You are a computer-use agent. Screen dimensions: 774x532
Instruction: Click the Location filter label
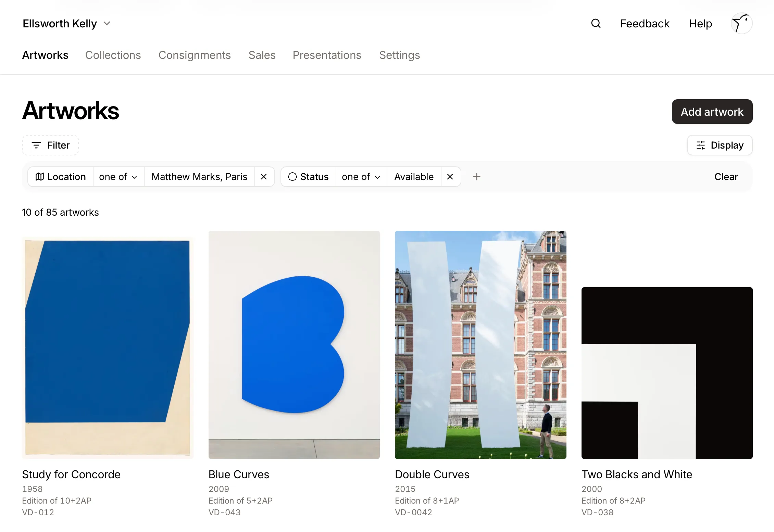pyautogui.click(x=61, y=177)
